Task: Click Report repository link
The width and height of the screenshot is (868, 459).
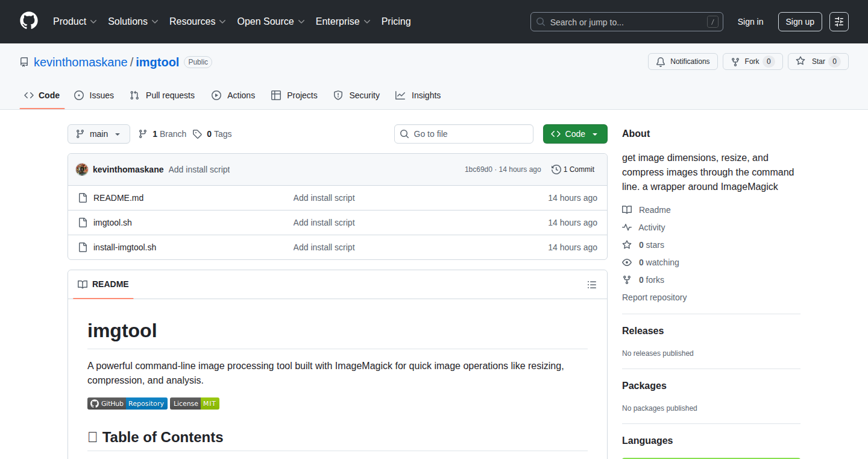Action: 655,297
